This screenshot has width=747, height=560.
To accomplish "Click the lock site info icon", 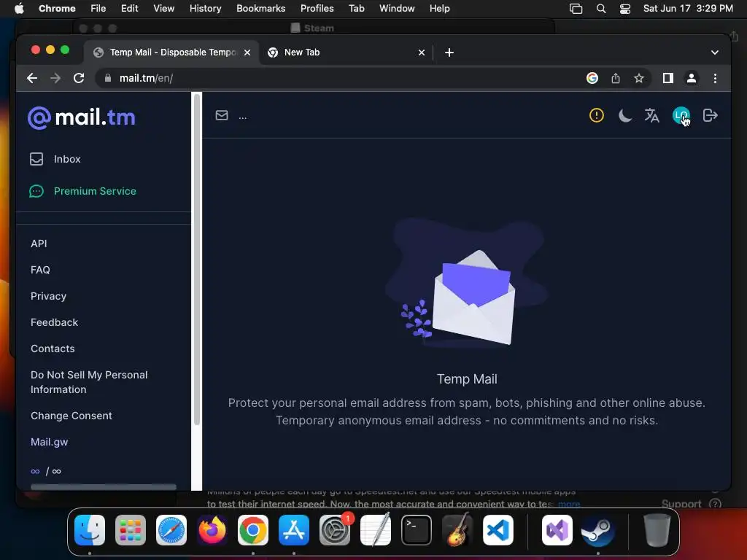I will point(108,78).
